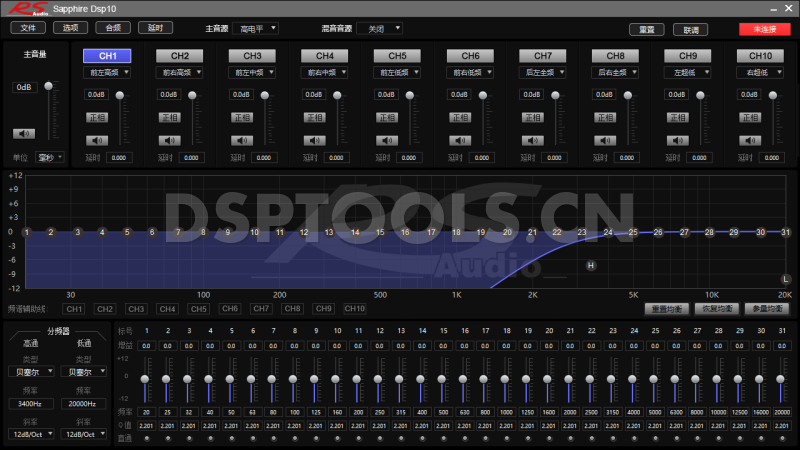Viewport: 800px width, 450px height.
Task: Switch to the CH8 channel tab
Action: (x=615, y=56)
